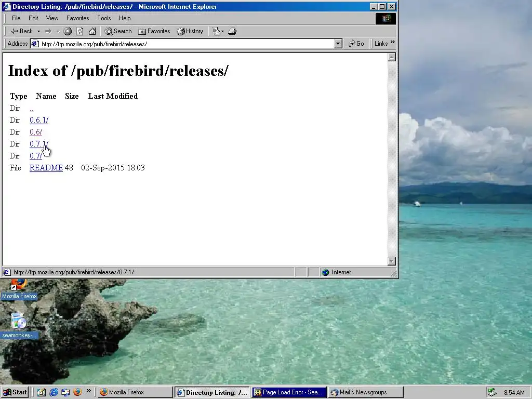Open the Edit menu
The height and width of the screenshot is (399, 532).
tap(33, 18)
